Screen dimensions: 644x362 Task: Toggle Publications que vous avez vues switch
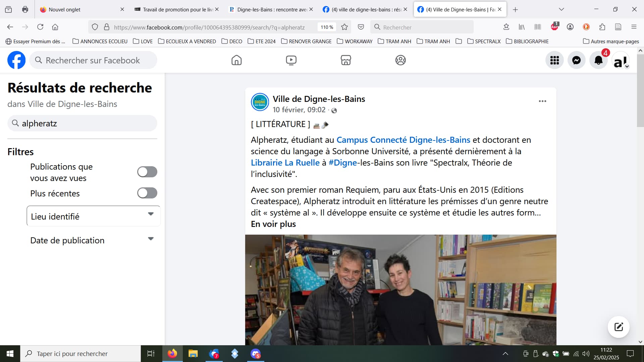[147, 172]
